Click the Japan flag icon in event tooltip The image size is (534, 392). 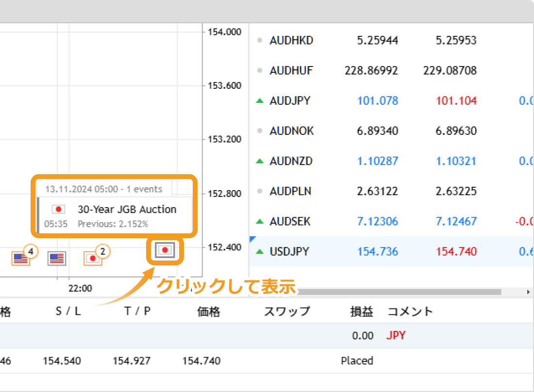pos(58,209)
